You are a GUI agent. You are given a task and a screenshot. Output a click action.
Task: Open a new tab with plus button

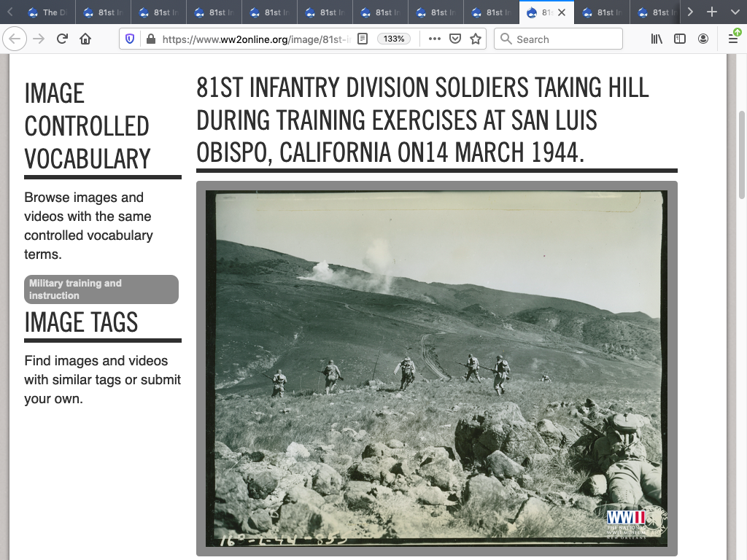tap(712, 12)
